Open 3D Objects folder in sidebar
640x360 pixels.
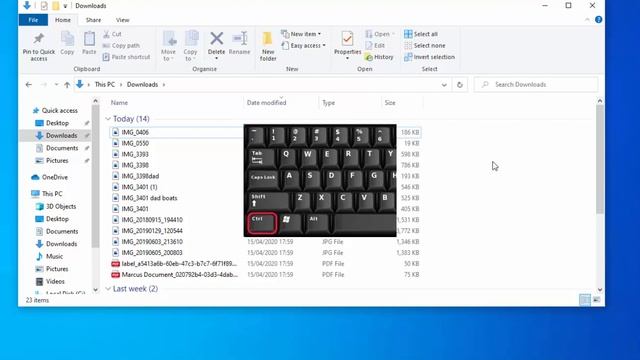click(x=61, y=207)
